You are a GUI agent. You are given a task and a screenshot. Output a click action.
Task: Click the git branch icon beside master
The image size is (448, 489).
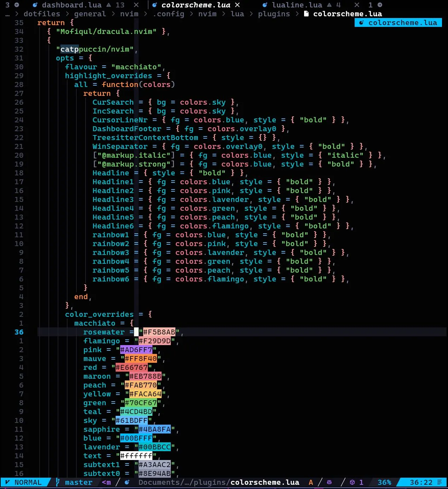click(58, 482)
